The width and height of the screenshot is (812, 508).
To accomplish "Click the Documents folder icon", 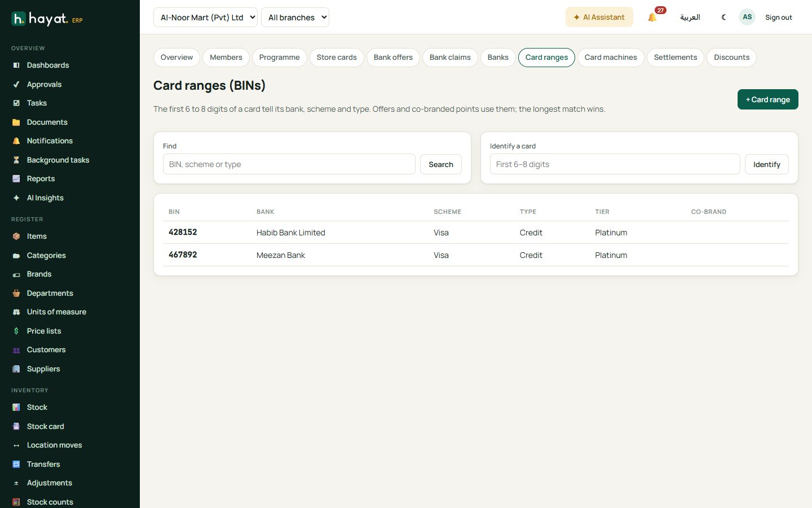I will [x=16, y=122].
